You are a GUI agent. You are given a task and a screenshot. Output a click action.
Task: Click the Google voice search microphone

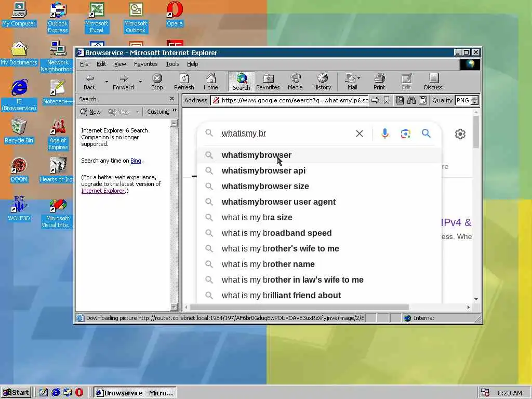click(385, 134)
